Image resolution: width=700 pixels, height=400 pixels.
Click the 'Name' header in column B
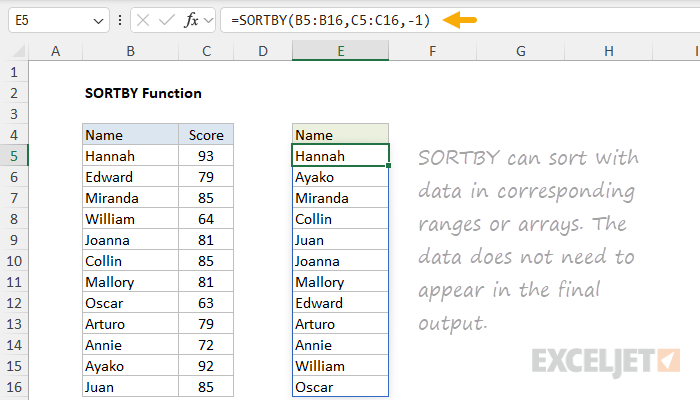point(130,135)
